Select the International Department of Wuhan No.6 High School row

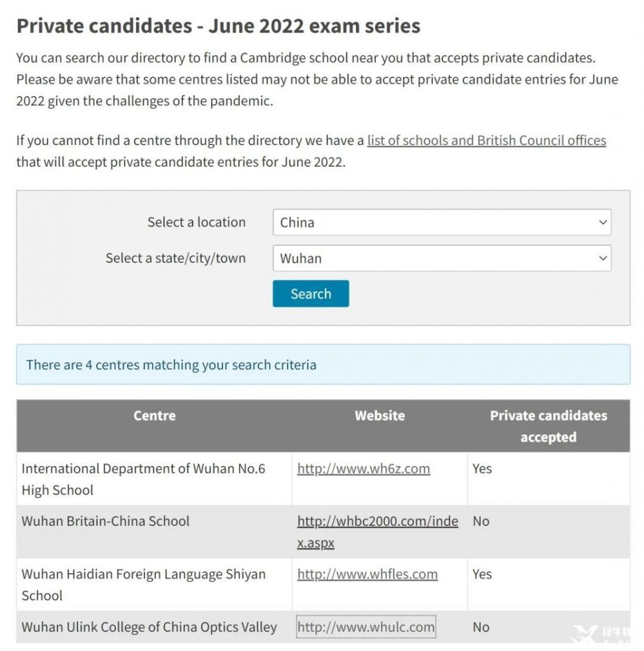(323, 479)
